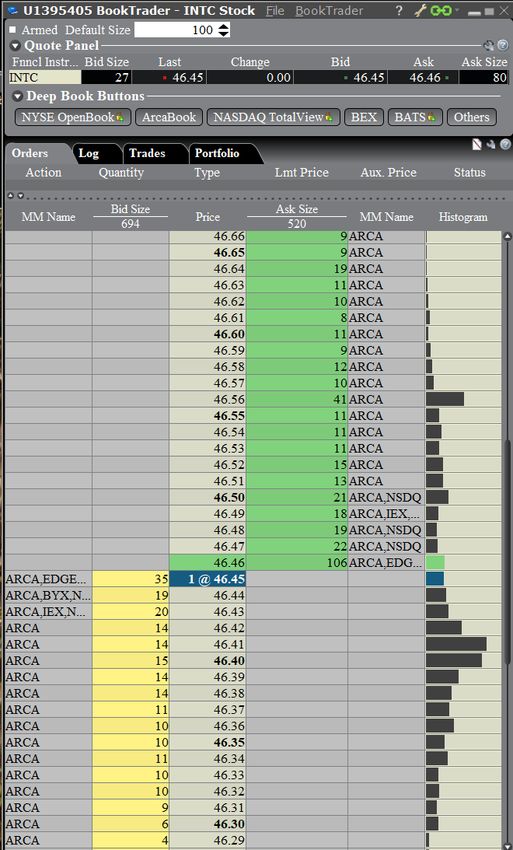Viewport: 513px width, 850px height.
Task: Toggle the Armed checkbox
Action: (x=13, y=29)
